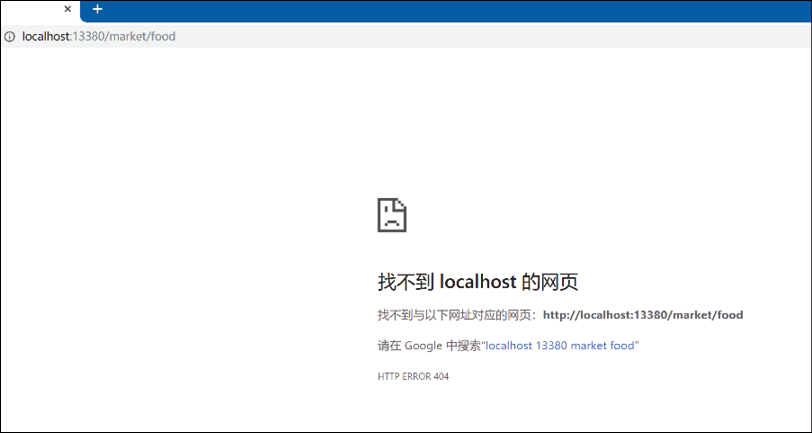Select text "请在 Google 中搜索"
The width and height of the screenshot is (812, 433).
tap(429, 345)
